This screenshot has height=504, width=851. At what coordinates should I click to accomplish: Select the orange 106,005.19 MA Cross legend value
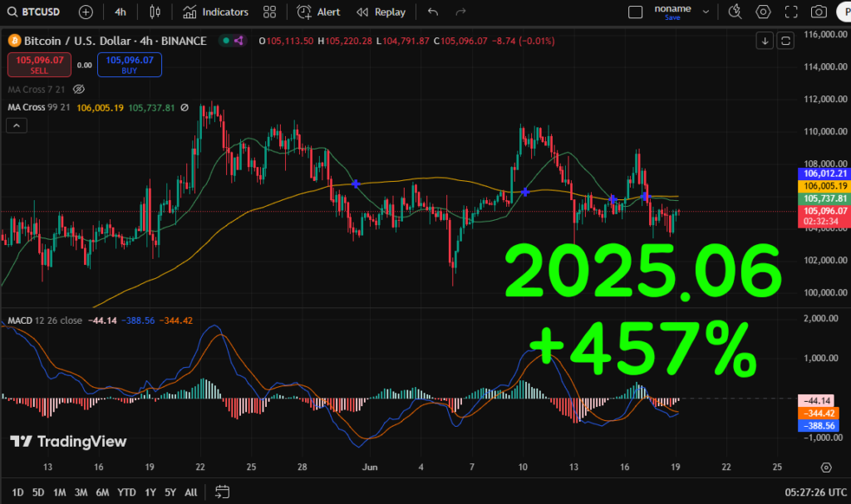click(100, 107)
